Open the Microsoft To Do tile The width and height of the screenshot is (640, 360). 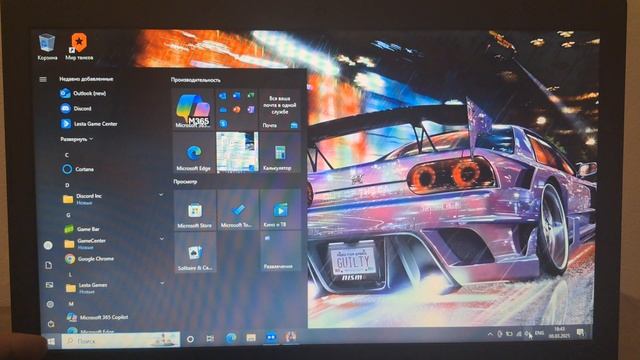(x=238, y=210)
